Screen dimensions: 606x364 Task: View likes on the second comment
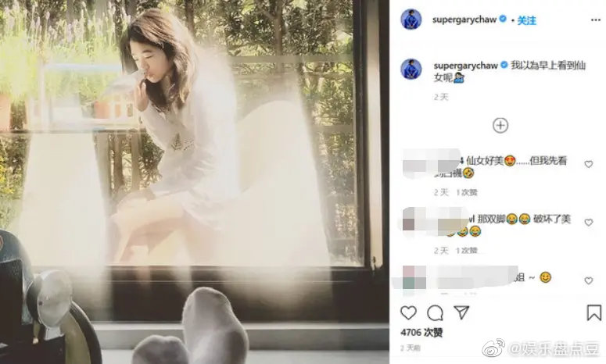[467, 251]
